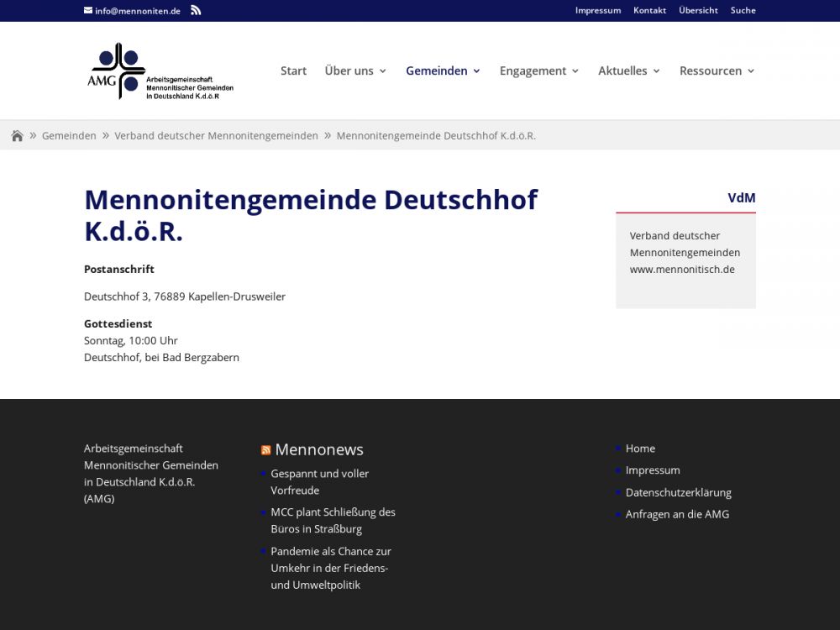Open the Engagement dropdown menu
The image size is (840, 630).
[x=539, y=71]
